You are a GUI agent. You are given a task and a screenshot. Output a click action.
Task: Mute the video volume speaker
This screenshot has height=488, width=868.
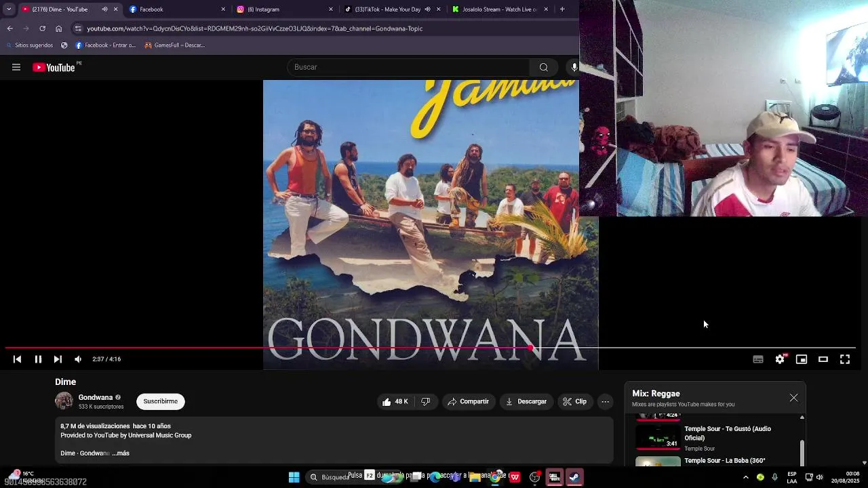click(x=78, y=359)
